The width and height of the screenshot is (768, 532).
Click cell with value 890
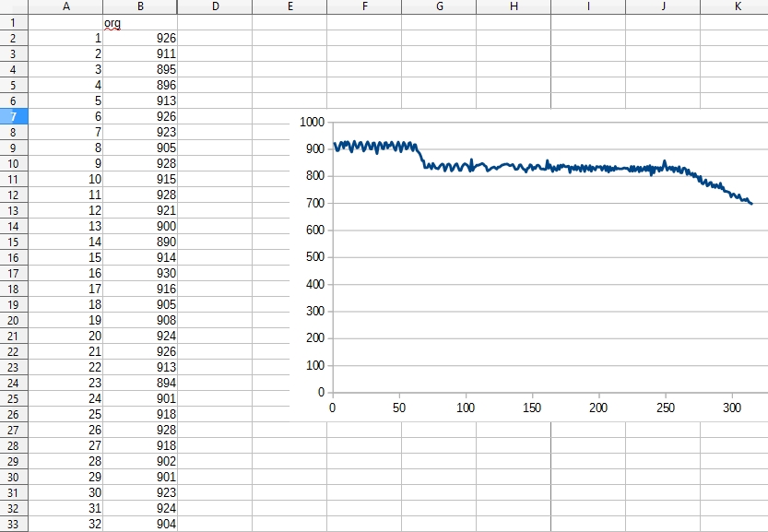[x=140, y=242]
